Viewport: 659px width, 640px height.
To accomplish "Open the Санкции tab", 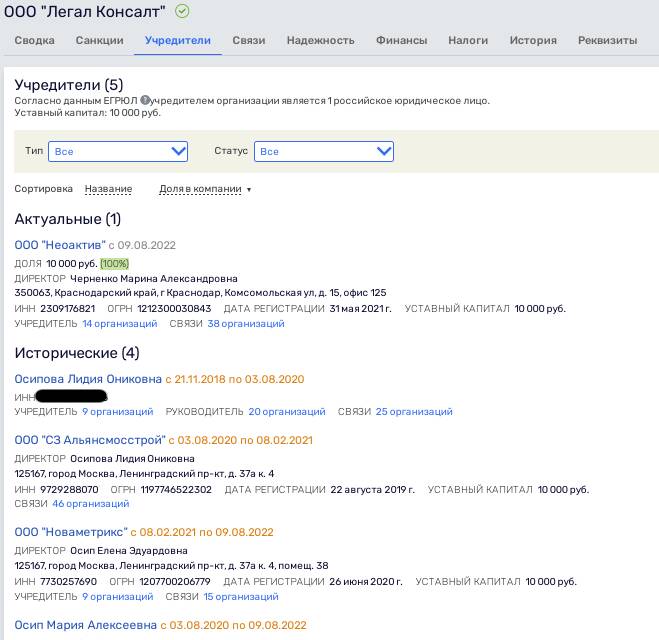I will click(x=100, y=40).
